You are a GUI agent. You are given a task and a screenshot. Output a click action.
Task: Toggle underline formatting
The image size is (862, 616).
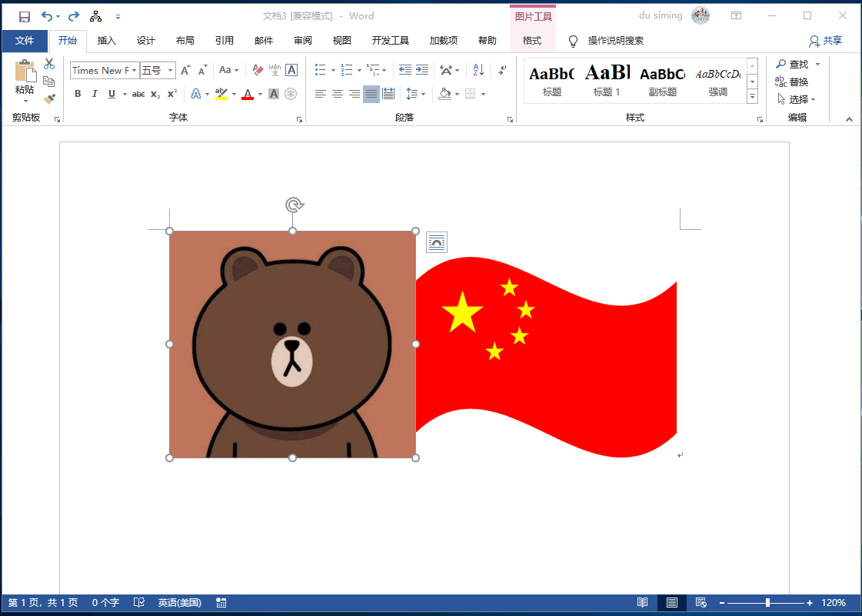click(111, 94)
